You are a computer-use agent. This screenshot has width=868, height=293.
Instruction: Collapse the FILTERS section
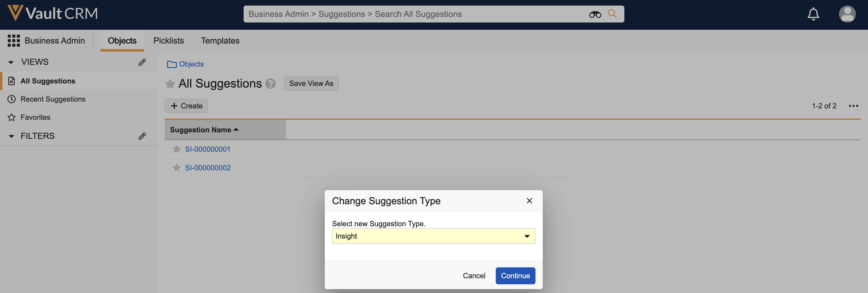11,136
